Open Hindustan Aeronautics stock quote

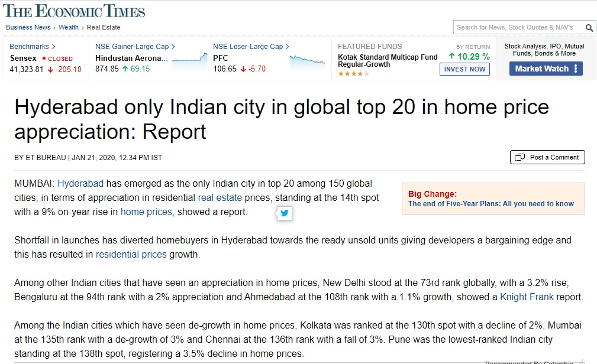131,58
